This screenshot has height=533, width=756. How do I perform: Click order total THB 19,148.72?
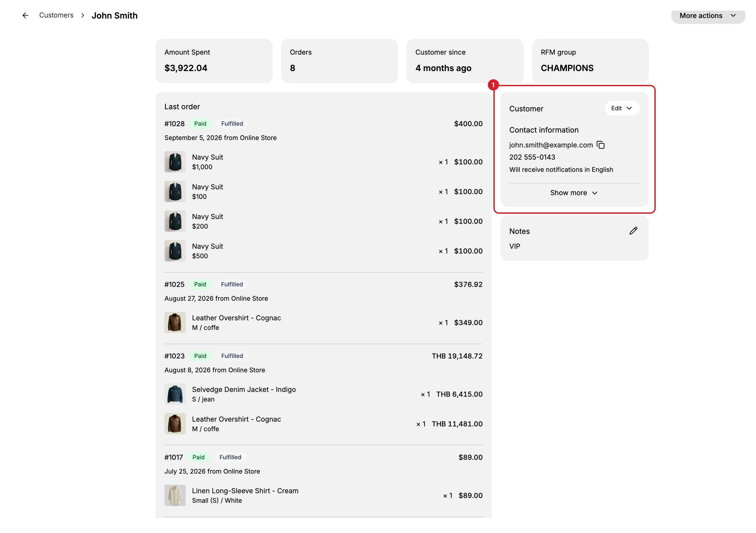click(x=457, y=356)
